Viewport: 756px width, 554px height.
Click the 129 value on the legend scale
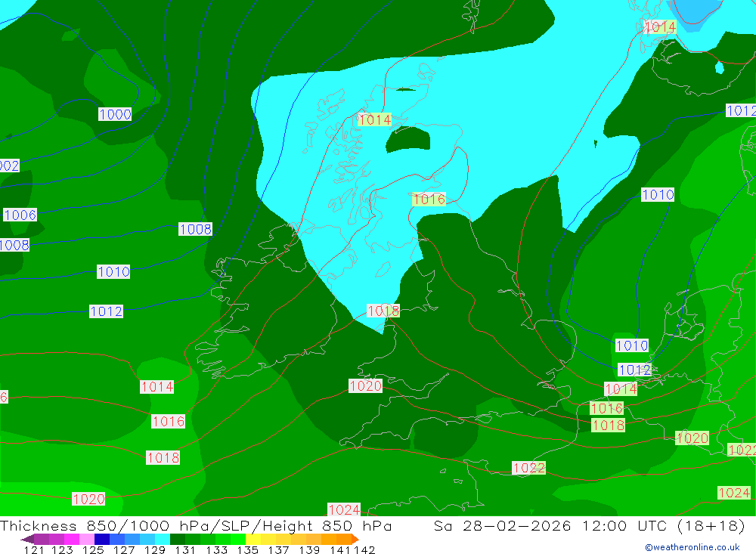154,549
